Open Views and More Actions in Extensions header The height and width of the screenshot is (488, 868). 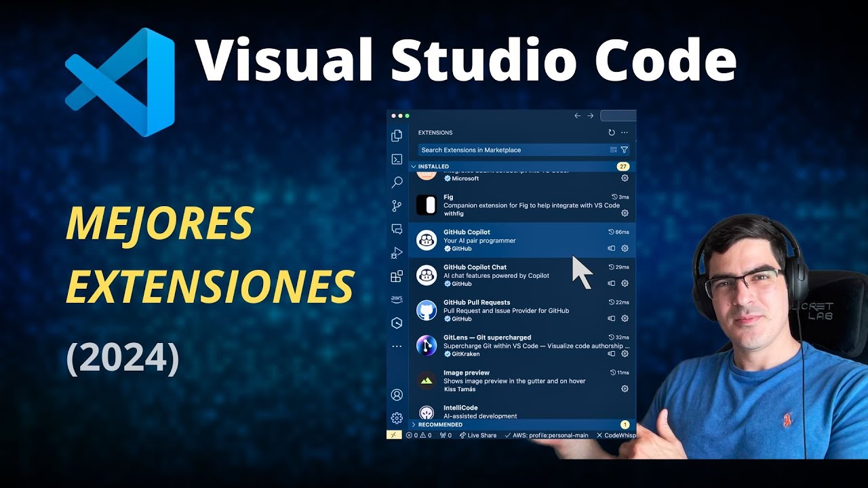click(625, 133)
